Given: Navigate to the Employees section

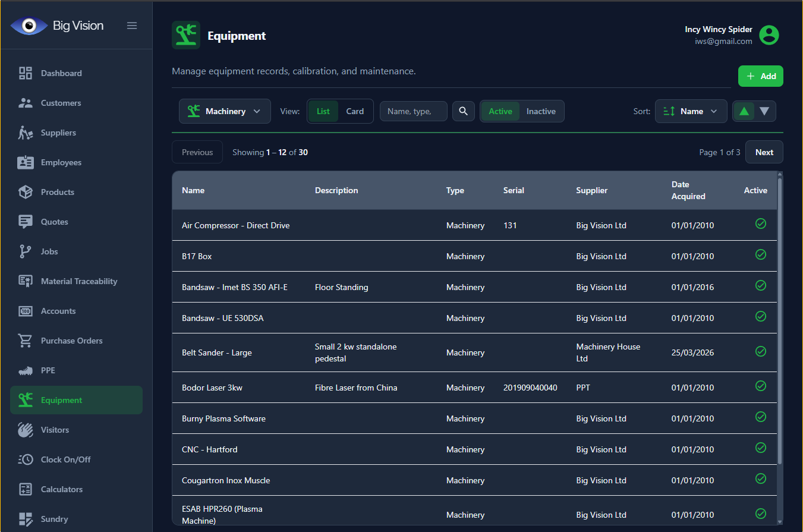Looking at the screenshot, I should pyautogui.click(x=61, y=162).
